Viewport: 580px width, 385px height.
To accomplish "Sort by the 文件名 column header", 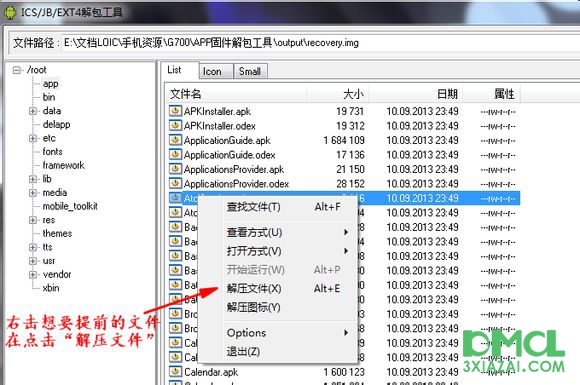I will [236, 94].
